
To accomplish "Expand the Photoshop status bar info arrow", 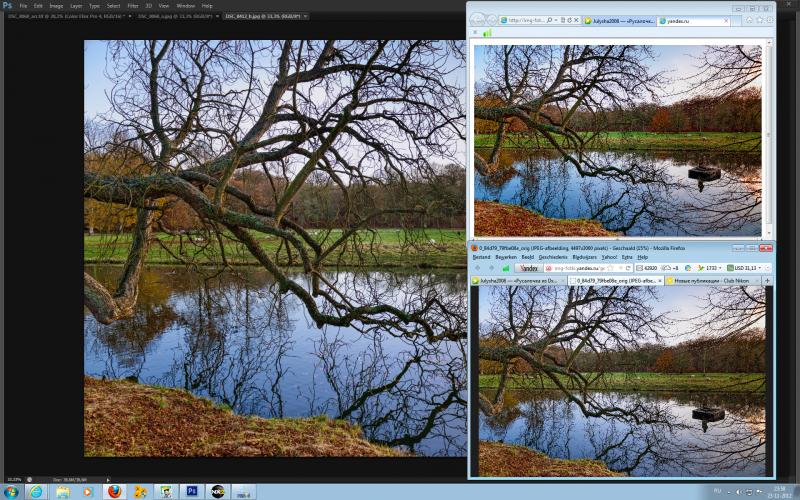I will 108,480.
